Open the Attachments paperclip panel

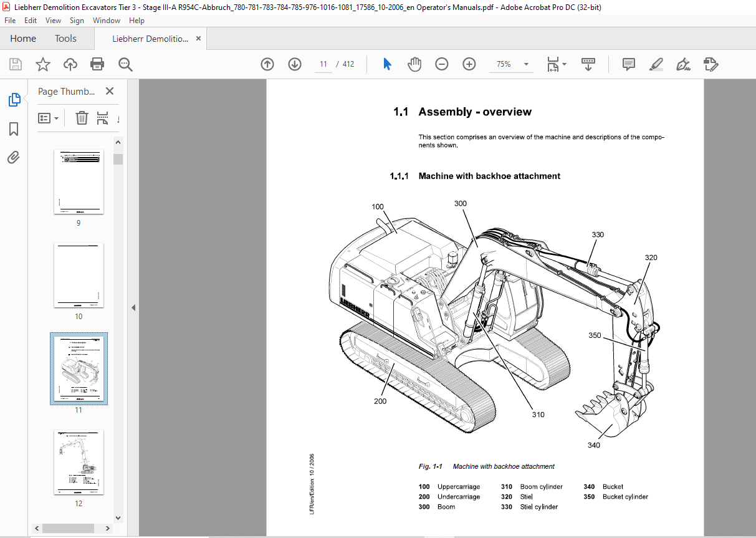click(x=14, y=157)
